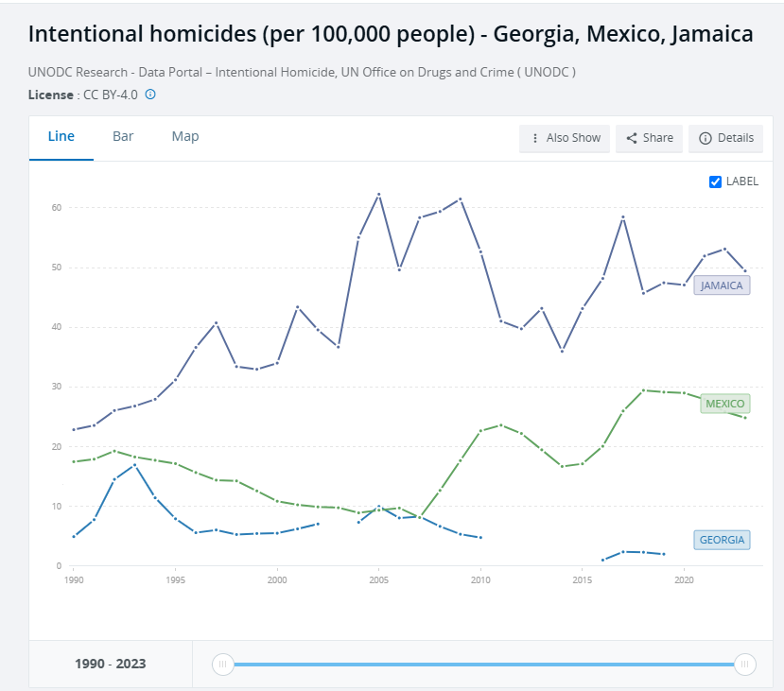Click Jamaica's 2005 peak data point

coord(379,195)
